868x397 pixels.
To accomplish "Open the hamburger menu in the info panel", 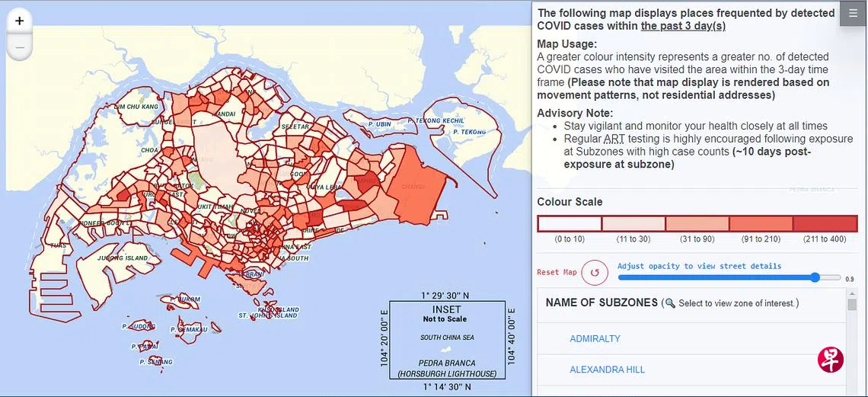I will 853,14.
